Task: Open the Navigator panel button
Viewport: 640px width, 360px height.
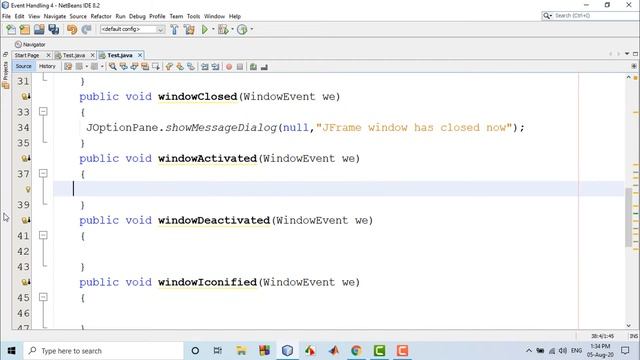Action: click(x=30, y=44)
